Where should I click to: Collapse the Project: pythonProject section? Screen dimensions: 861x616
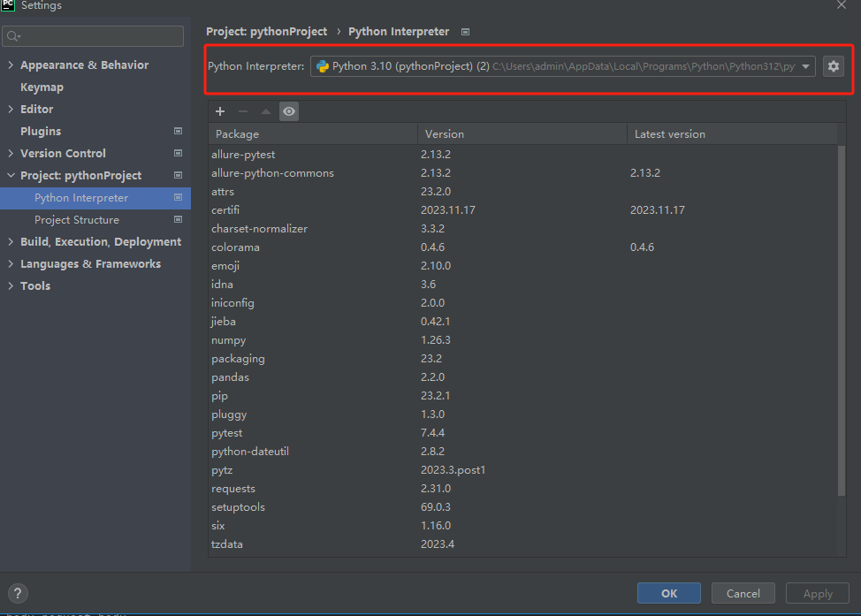coord(11,175)
